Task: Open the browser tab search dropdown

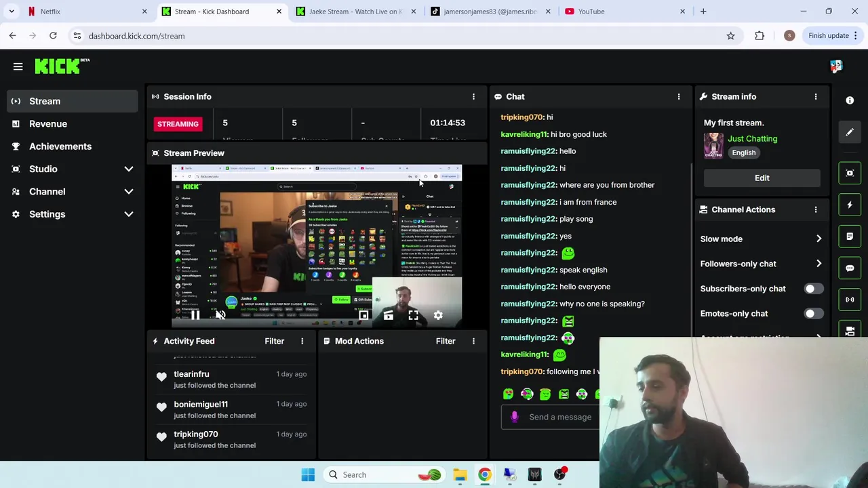Action: 12,12
